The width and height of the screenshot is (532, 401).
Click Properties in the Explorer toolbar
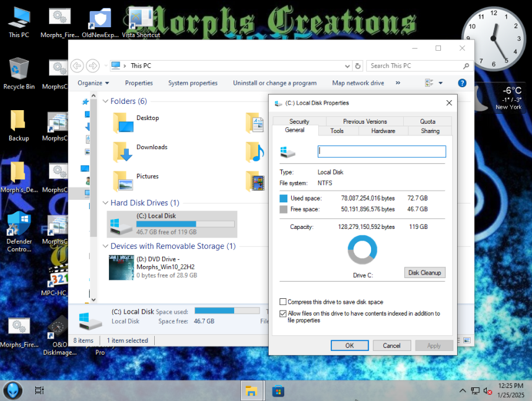pos(139,83)
